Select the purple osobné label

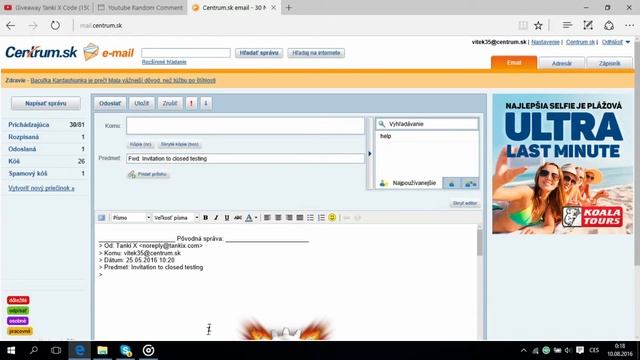tap(18, 321)
